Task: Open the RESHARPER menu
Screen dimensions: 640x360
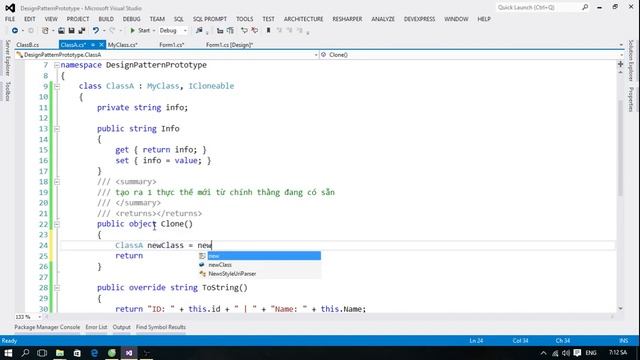Action: pos(347,19)
